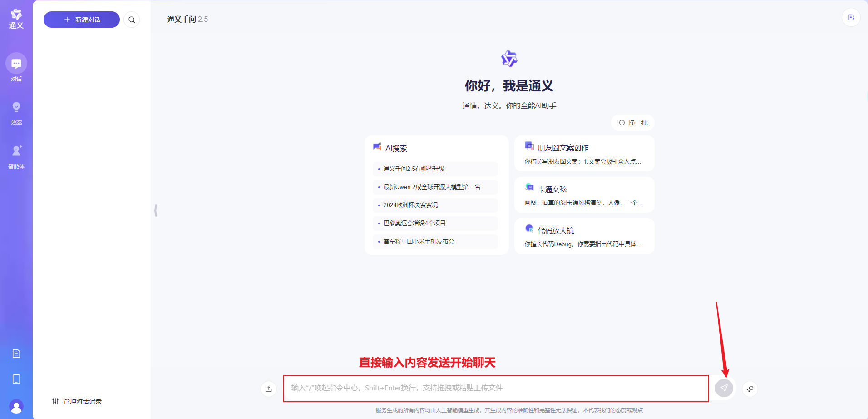
Task: Collapse the sidebar using the edge handle
Action: click(156, 210)
